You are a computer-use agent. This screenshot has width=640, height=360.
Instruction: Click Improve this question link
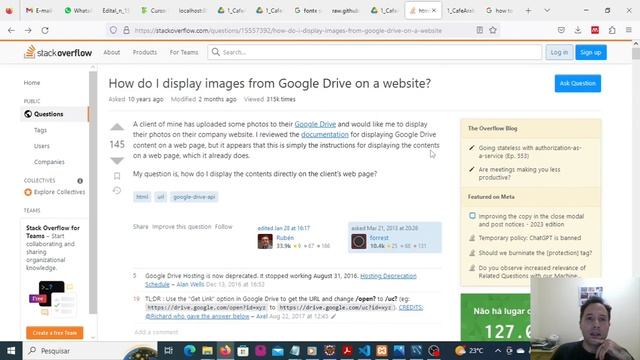[x=182, y=227]
